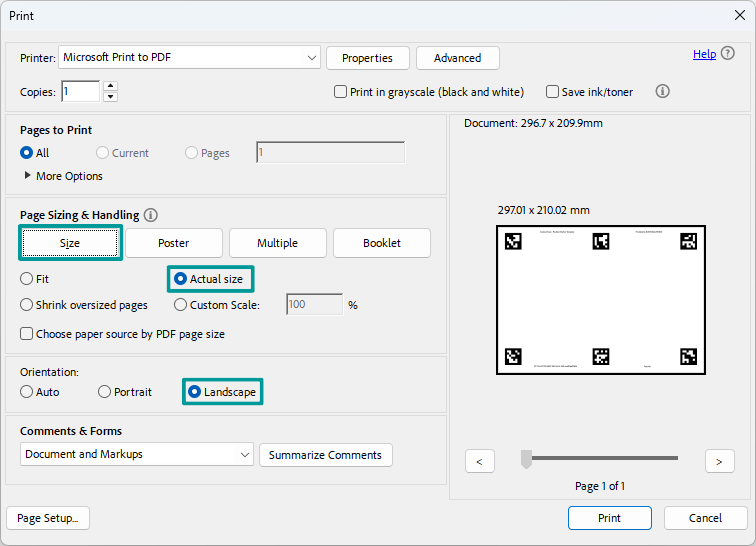Enable Choose paper source by PDF page size
Viewport: 756px width, 546px height.
pyautogui.click(x=27, y=334)
